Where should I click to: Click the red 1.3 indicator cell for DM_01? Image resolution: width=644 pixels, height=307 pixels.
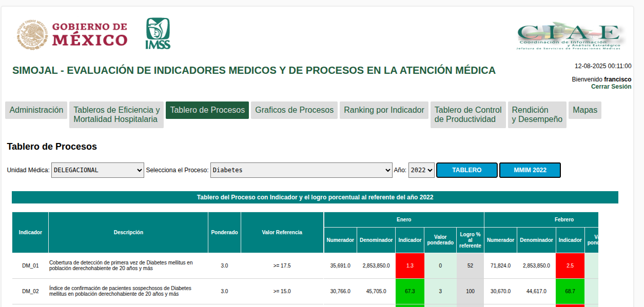click(x=409, y=265)
